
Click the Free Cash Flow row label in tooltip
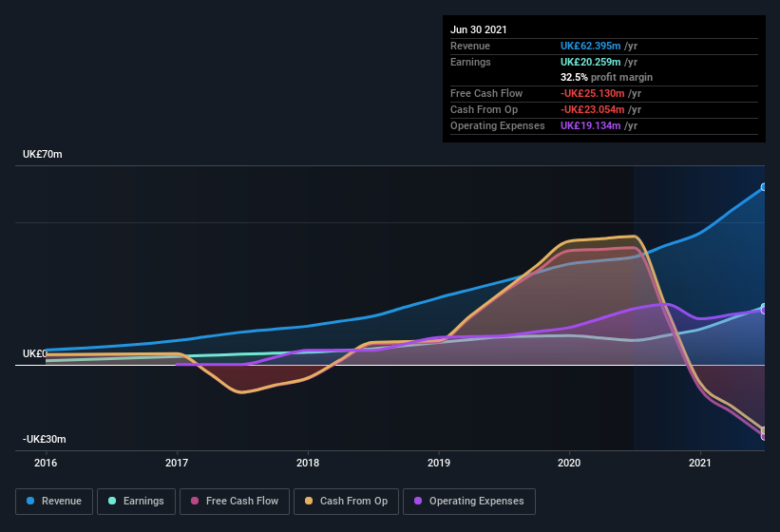point(486,93)
